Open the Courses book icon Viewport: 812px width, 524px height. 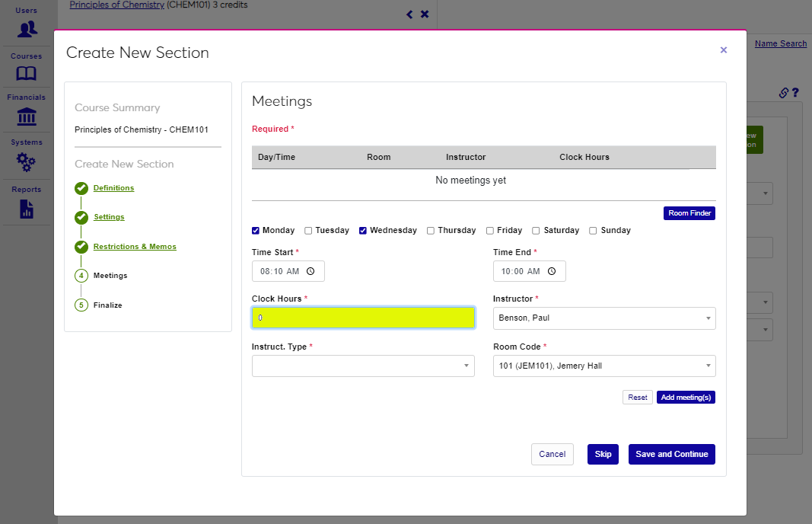click(x=27, y=73)
